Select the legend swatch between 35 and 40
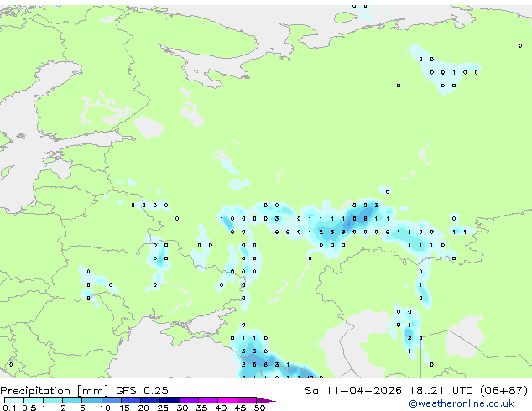532x411 pixels. click(208, 400)
